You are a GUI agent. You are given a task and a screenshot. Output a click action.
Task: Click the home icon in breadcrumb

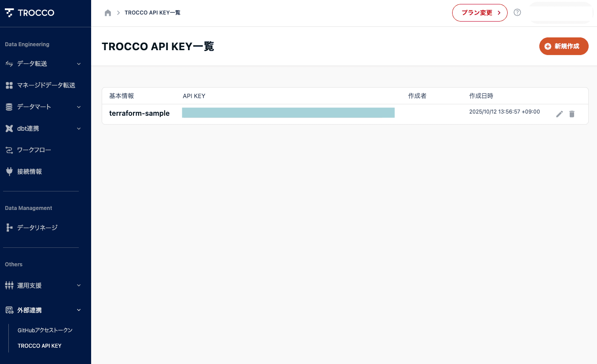click(x=108, y=13)
